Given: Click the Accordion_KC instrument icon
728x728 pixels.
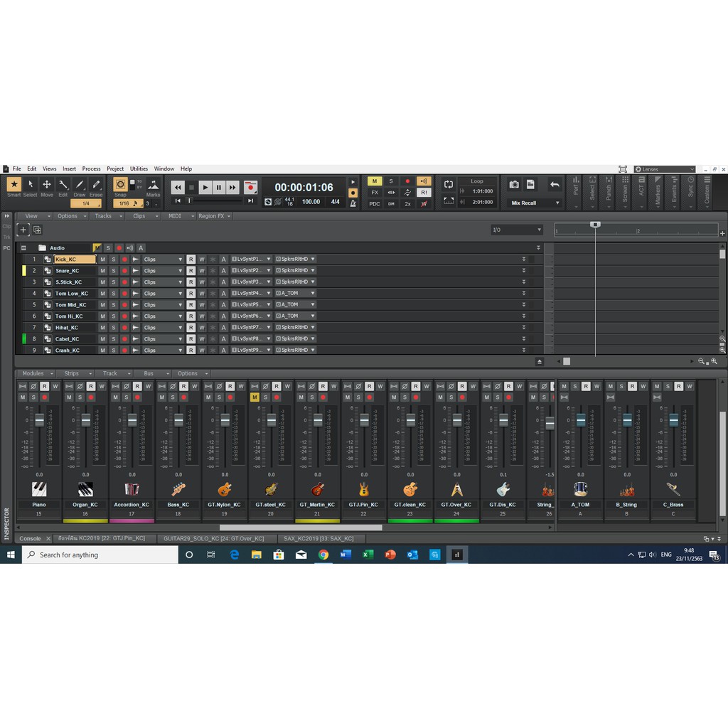Looking at the screenshot, I should (x=132, y=489).
